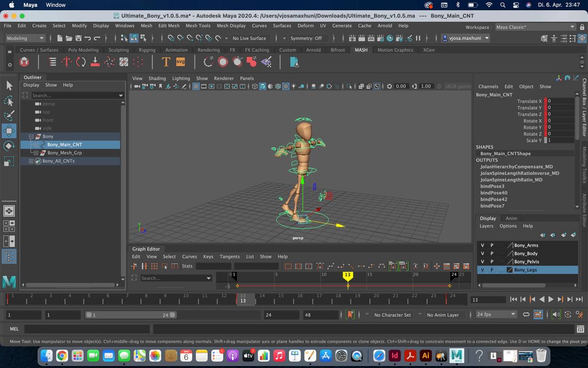Activate the Move tool in toolbox
The image size is (588, 368).
pyautogui.click(x=9, y=131)
